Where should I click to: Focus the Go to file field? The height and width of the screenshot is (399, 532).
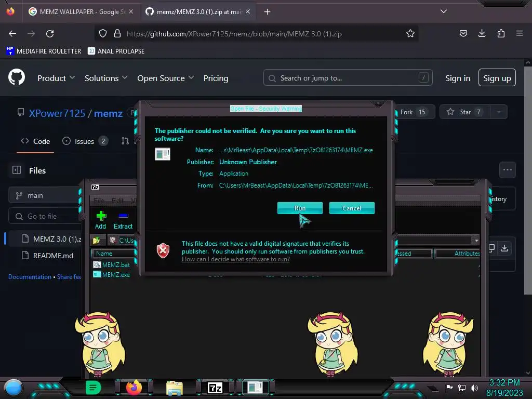coord(46,217)
